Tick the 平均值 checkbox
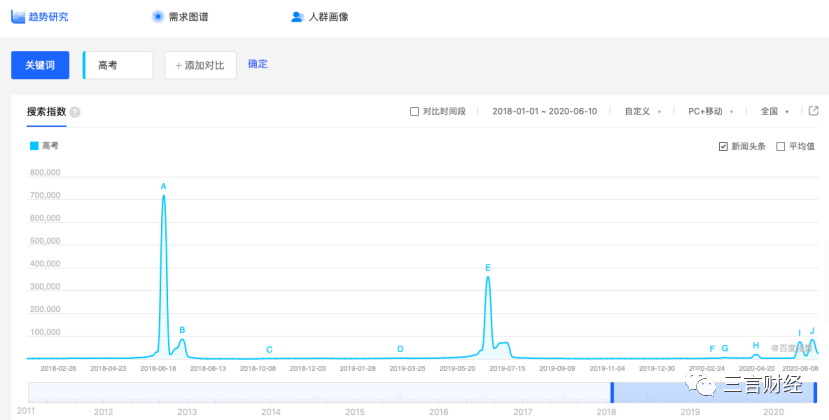The height and width of the screenshot is (420, 829). 780,147
